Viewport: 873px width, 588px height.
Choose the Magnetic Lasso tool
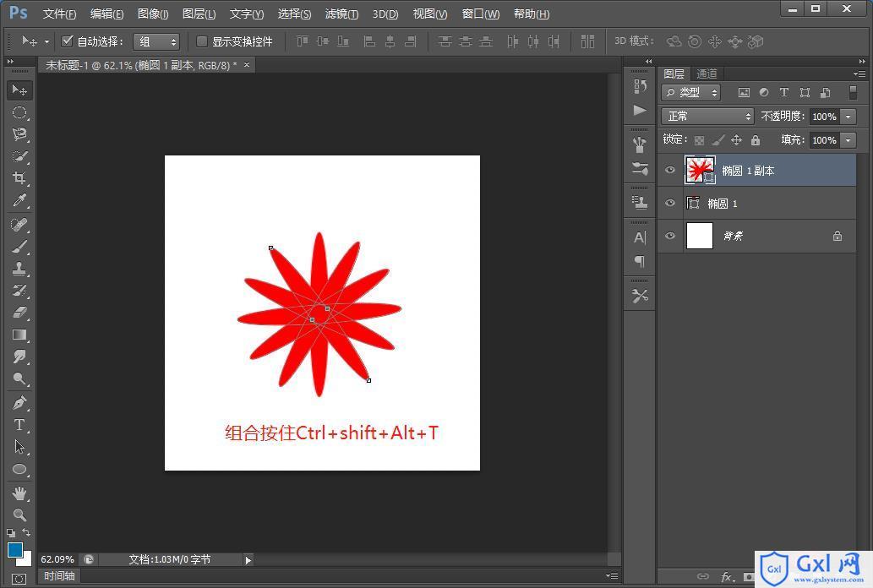pos(19,134)
